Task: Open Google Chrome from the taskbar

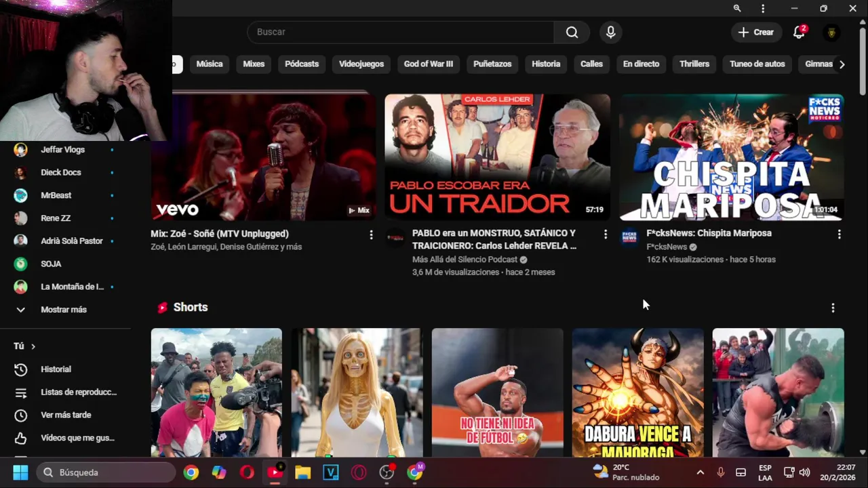Action: coord(191,472)
